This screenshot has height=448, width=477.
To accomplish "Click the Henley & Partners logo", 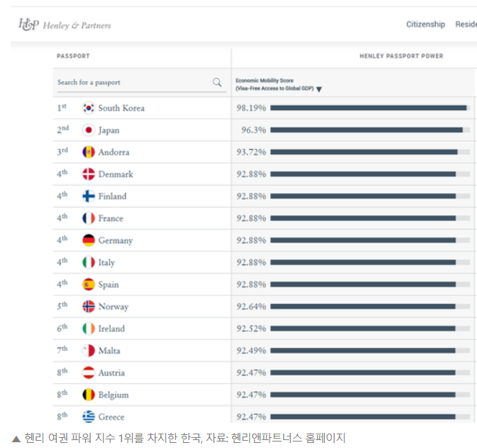I will (x=63, y=25).
